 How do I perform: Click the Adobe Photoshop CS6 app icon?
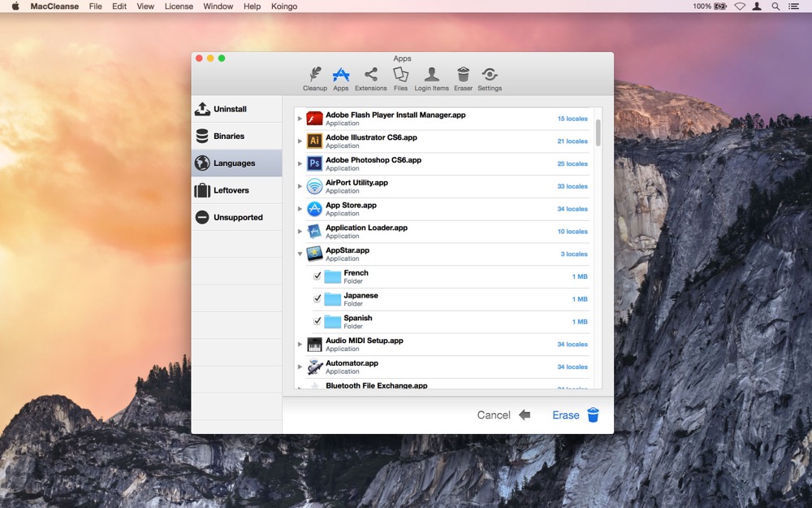pos(314,164)
